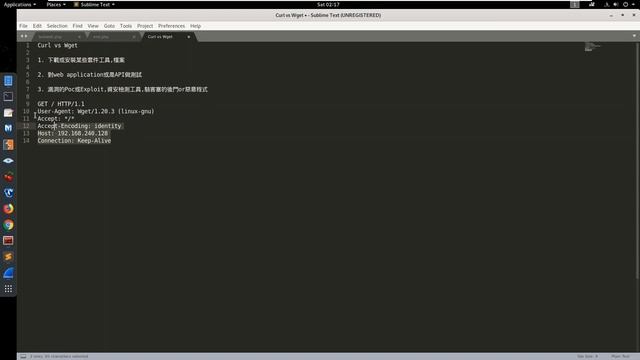640x360 pixels.
Task: Click the 'Accept: */*' line
Action: tap(56, 119)
